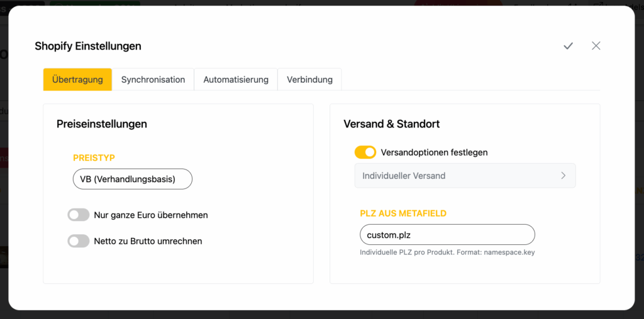Click the Shopify Einstellungen dialog title
The height and width of the screenshot is (319, 644).
88,46
